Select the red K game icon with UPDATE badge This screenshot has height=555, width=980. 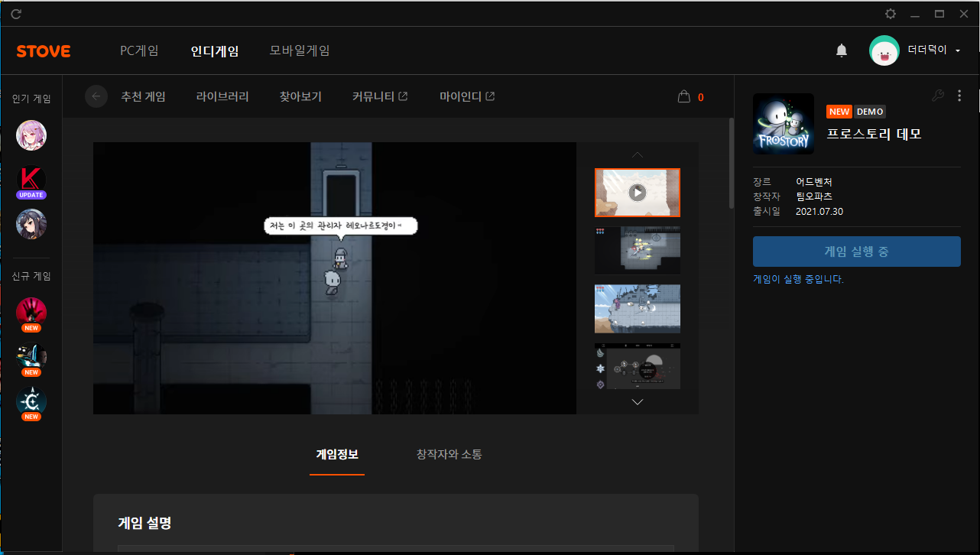[31, 182]
